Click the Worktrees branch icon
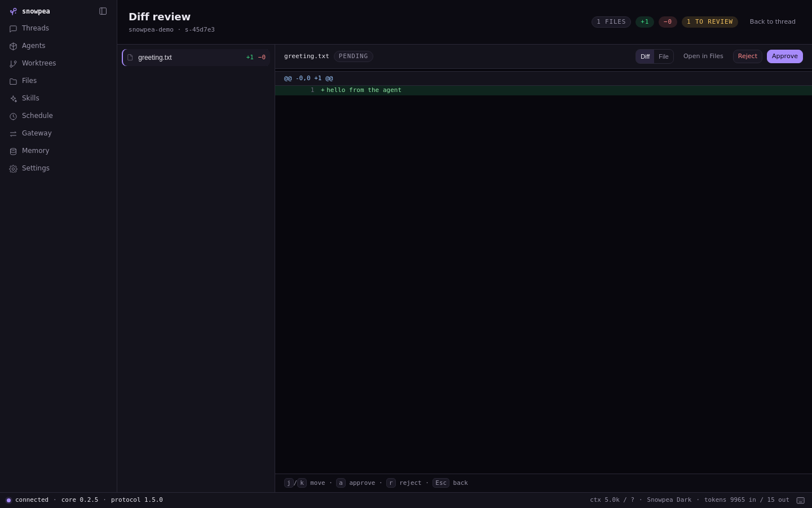 click(13, 64)
